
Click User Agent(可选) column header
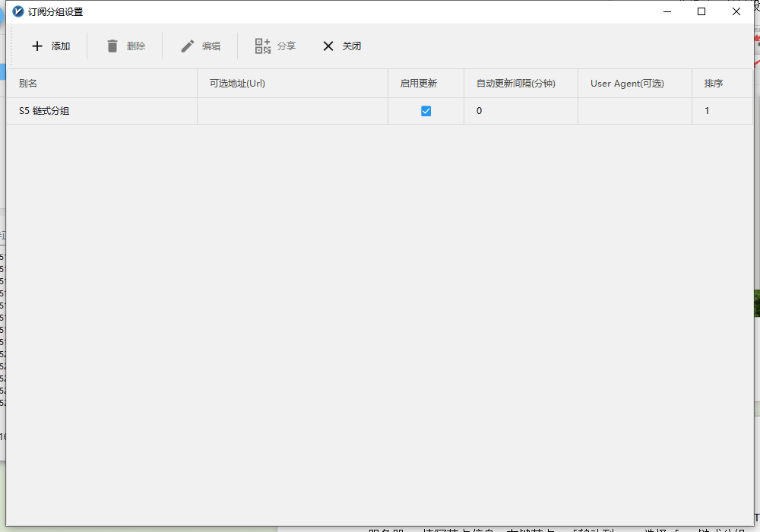[x=627, y=84]
